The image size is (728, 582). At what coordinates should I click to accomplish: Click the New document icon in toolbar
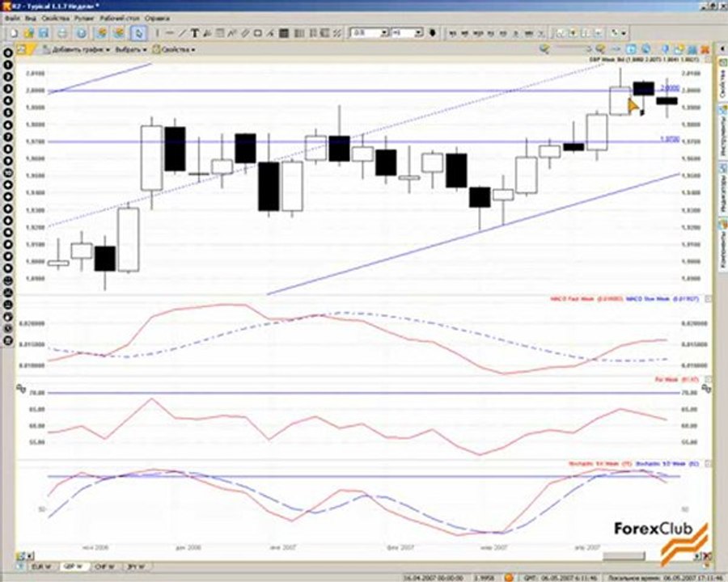point(14,33)
